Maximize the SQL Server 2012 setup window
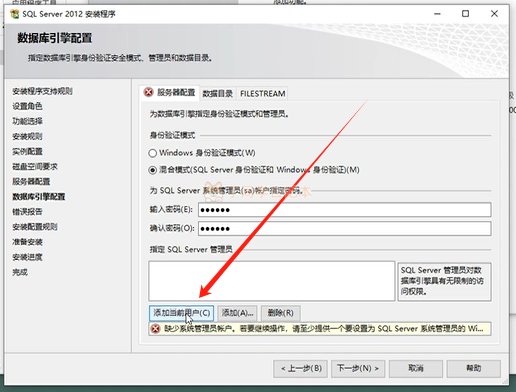Viewport: 516px width, 392px height. coord(466,14)
